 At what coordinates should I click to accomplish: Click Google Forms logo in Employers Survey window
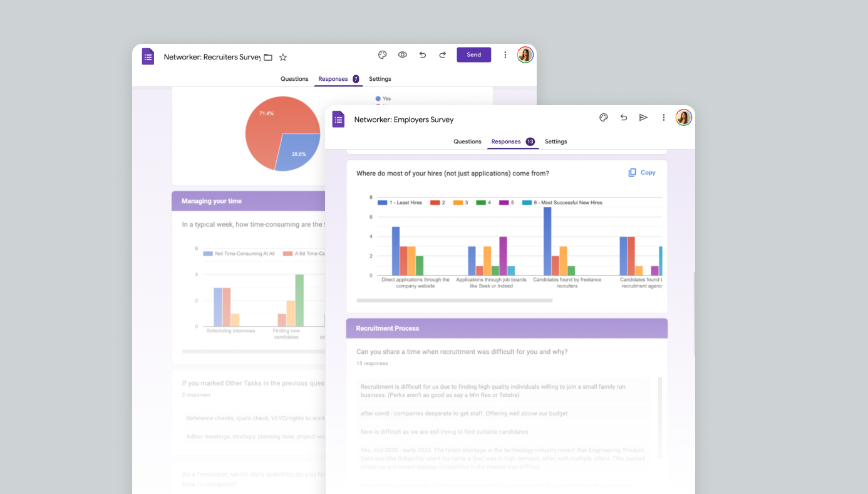tap(338, 119)
